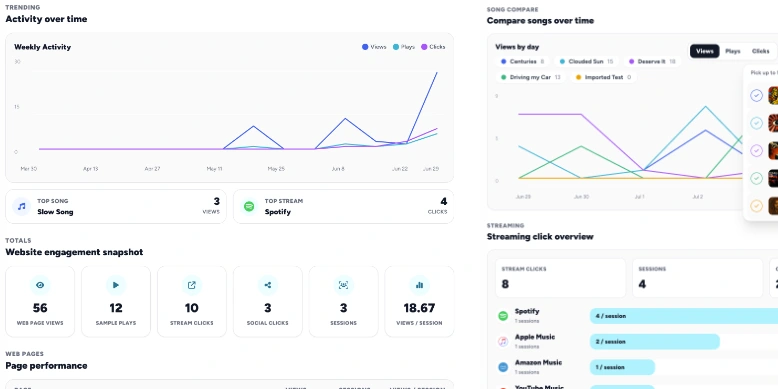Click the Views / Session value 18.67
The height and width of the screenshot is (389, 778).
point(419,308)
